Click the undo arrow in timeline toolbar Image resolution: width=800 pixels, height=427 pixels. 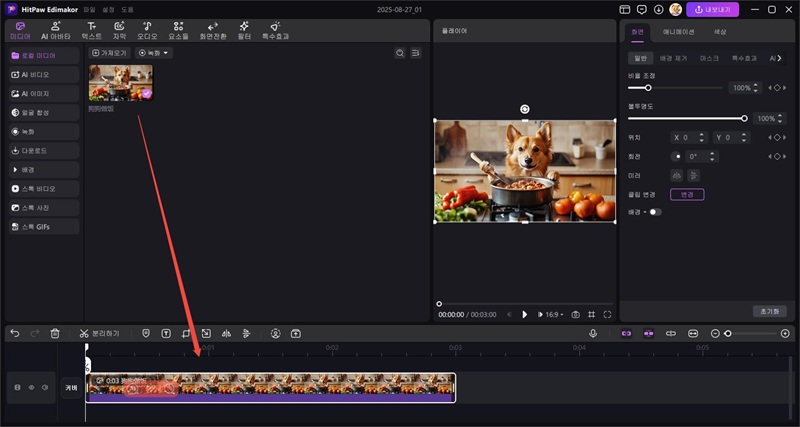tap(15, 334)
